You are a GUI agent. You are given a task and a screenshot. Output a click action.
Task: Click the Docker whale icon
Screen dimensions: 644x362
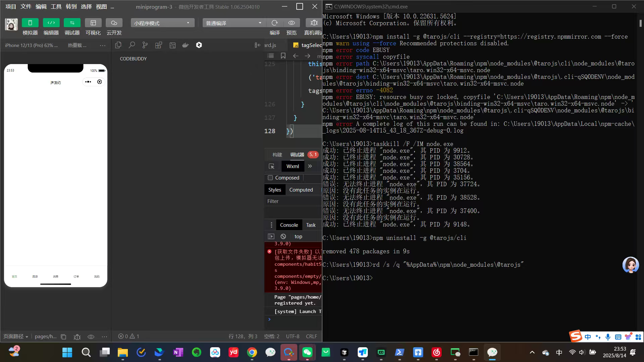coord(185,45)
